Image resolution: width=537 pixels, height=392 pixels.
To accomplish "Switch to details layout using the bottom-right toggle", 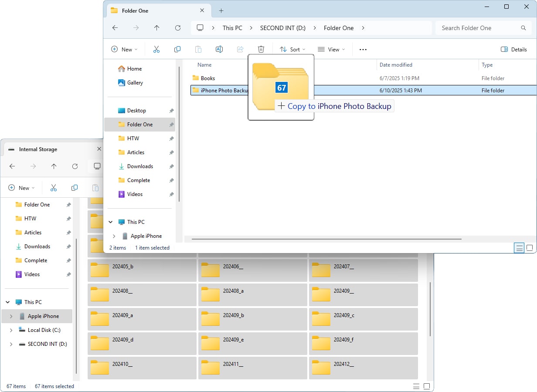I will [519, 248].
